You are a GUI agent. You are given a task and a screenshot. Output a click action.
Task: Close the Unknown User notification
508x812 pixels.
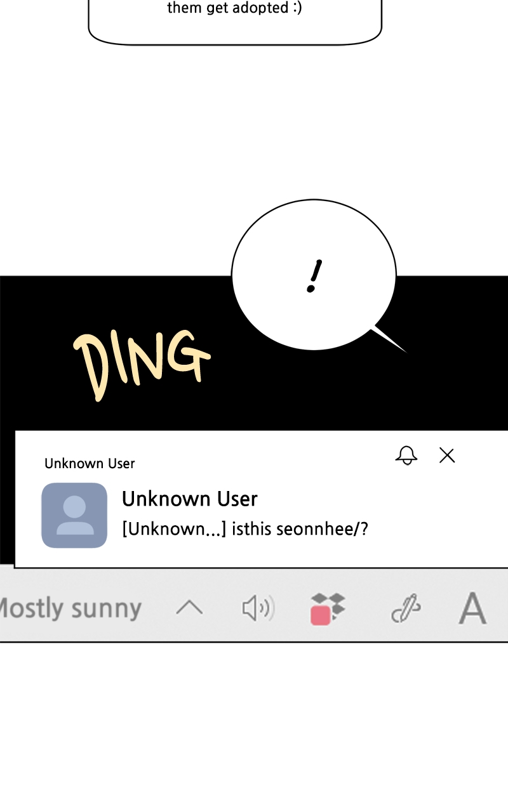pyautogui.click(x=447, y=455)
